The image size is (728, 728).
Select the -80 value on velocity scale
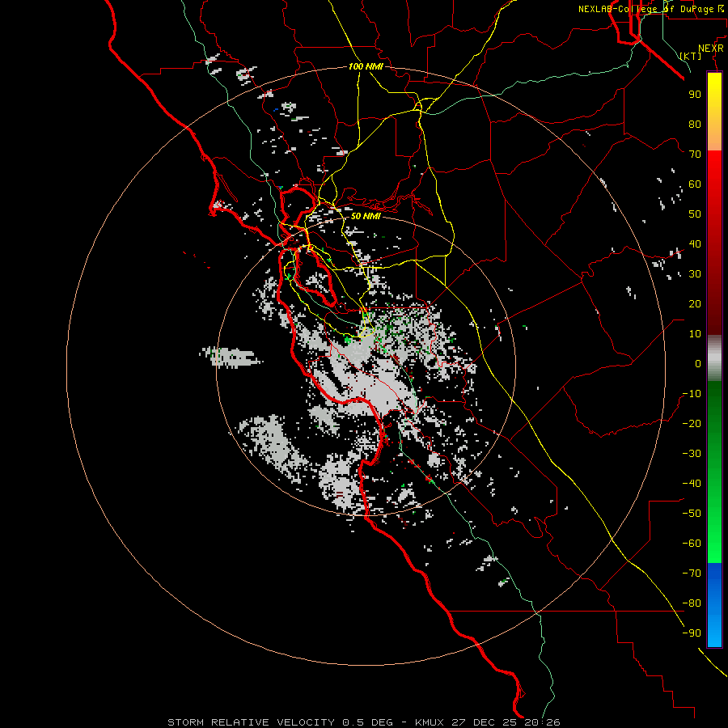point(692,603)
